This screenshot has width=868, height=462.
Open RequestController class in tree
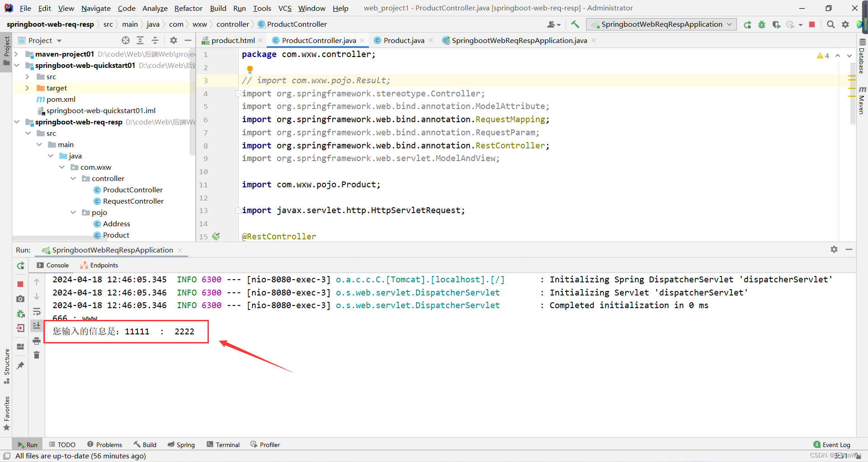click(133, 201)
